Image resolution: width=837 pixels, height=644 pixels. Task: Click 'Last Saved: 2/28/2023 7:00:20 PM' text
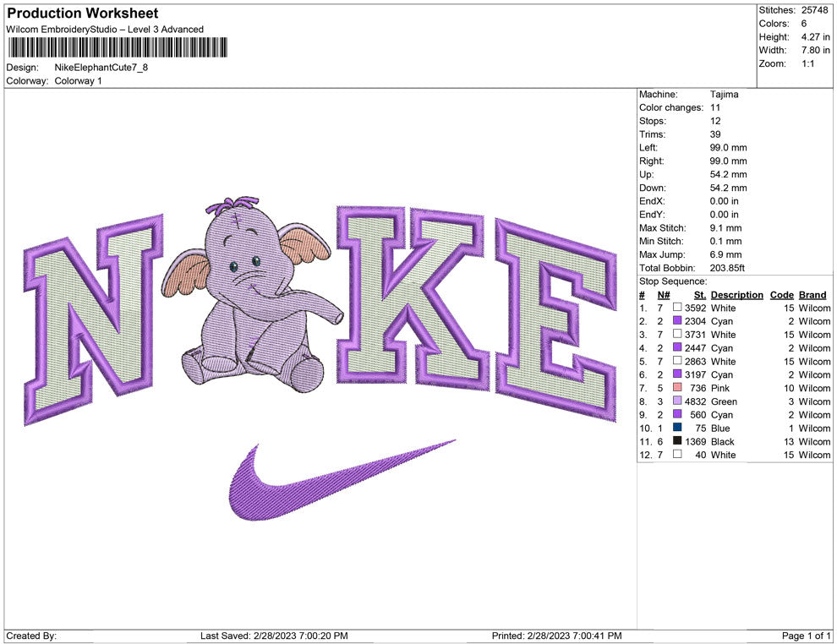tap(274, 636)
